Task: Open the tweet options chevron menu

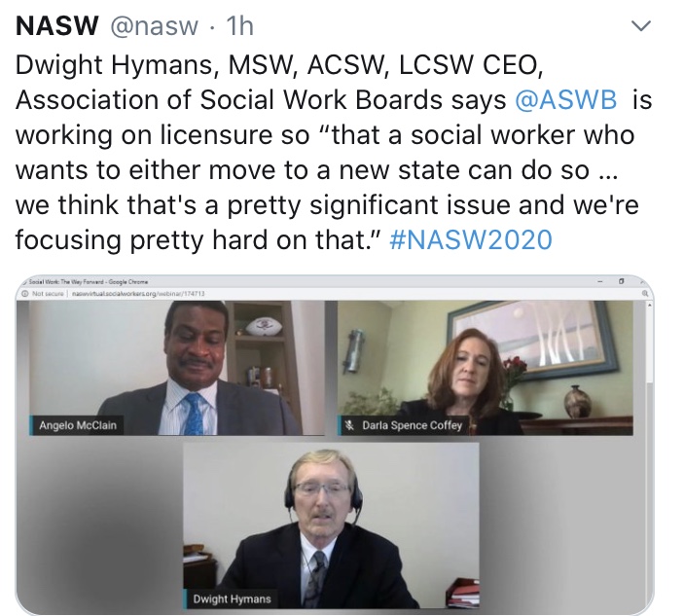Action: [x=641, y=26]
